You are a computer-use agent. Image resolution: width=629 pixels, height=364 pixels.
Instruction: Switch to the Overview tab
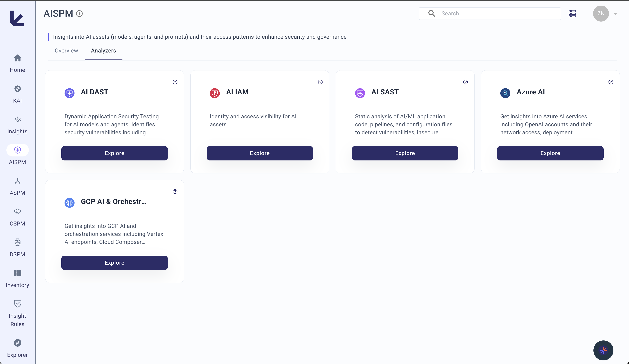[66, 51]
